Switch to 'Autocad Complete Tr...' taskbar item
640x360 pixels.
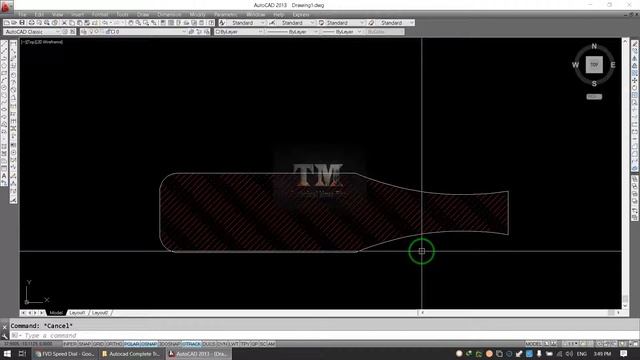click(x=131, y=354)
